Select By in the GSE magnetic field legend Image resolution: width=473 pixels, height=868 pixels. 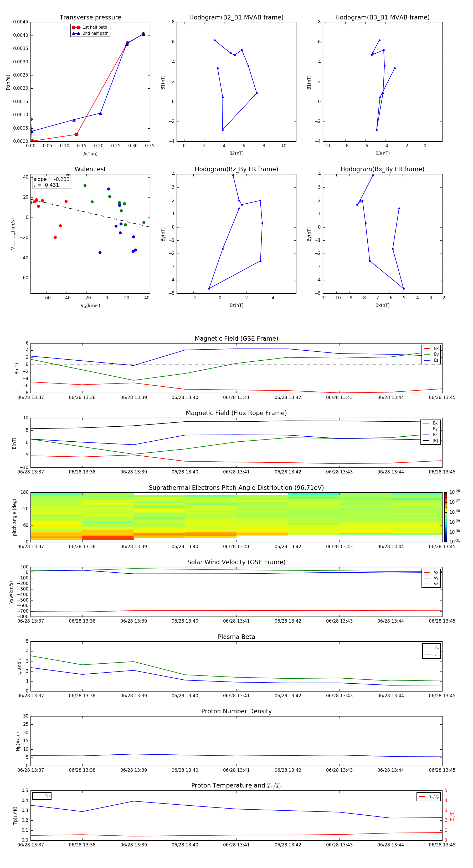pyautogui.click(x=431, y=354)
